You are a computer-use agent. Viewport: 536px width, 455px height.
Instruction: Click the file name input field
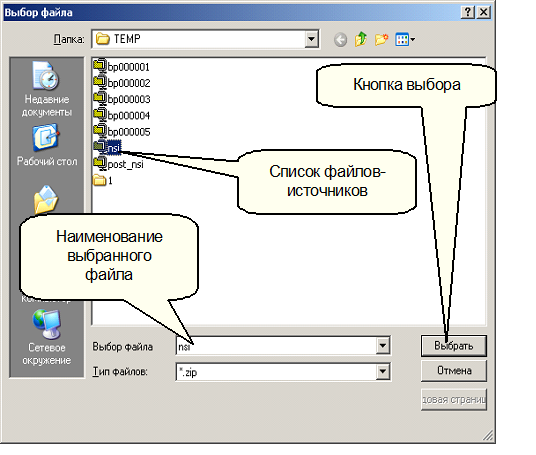(x=277, y=346)
